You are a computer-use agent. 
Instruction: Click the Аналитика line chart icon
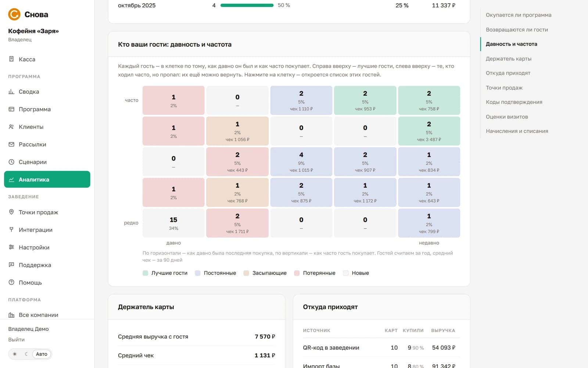(11, 180)
